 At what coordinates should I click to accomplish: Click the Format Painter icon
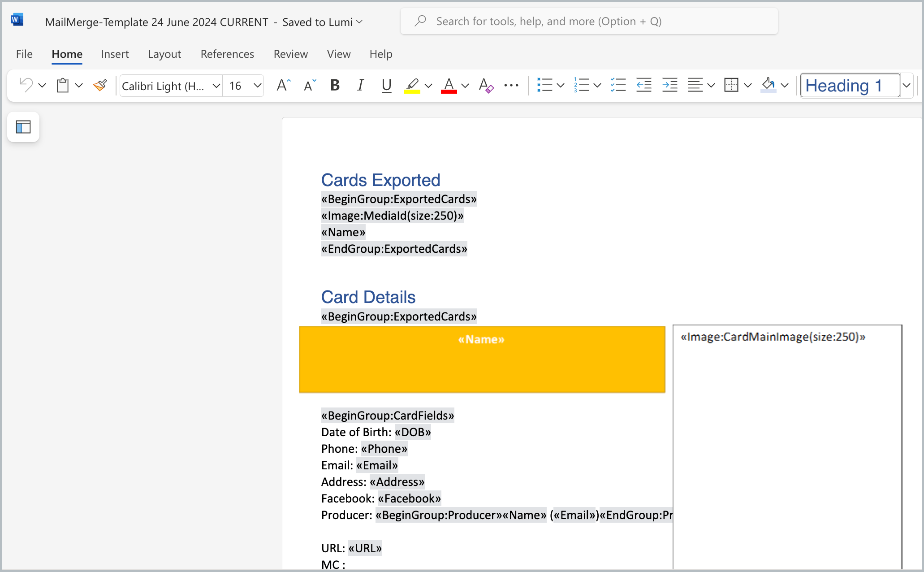[x=100, y=85]
